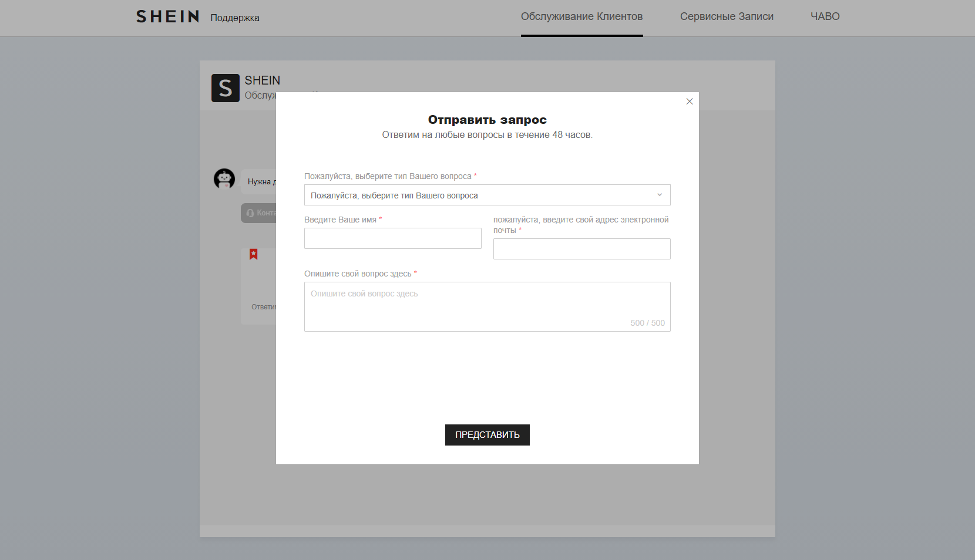The height and width of the screenshot is (560, 975).
Task: Click the SHEIN chat title text
Action: coord(263,80)
